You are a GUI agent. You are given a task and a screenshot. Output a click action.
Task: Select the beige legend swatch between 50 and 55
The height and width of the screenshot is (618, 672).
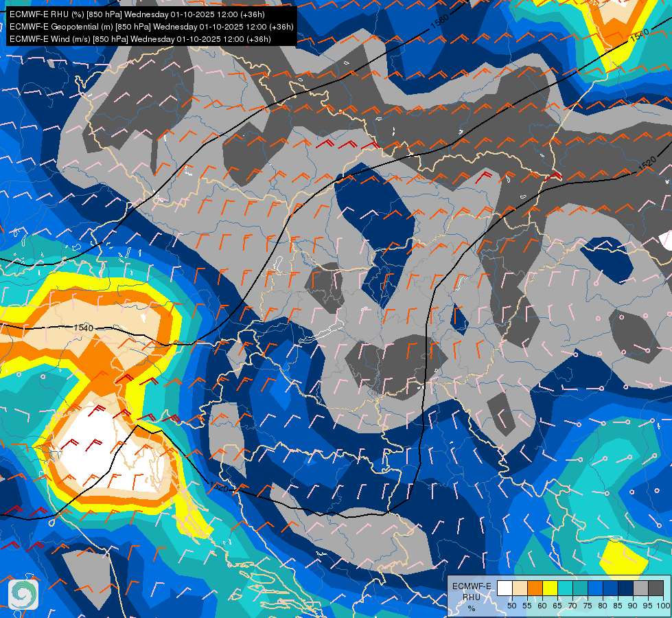520,588
